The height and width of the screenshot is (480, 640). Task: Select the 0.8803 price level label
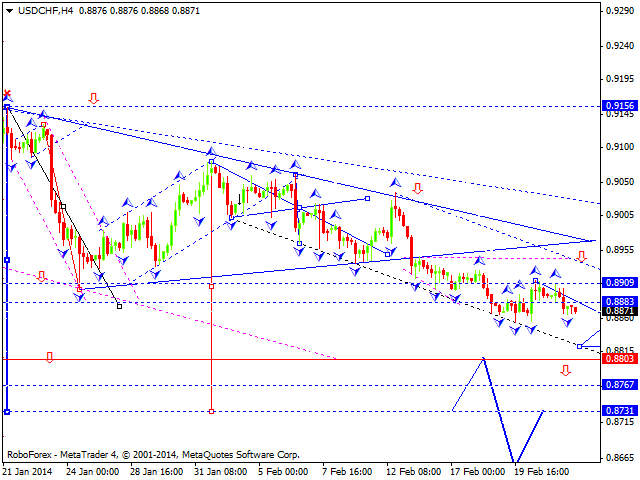[620, 359]
